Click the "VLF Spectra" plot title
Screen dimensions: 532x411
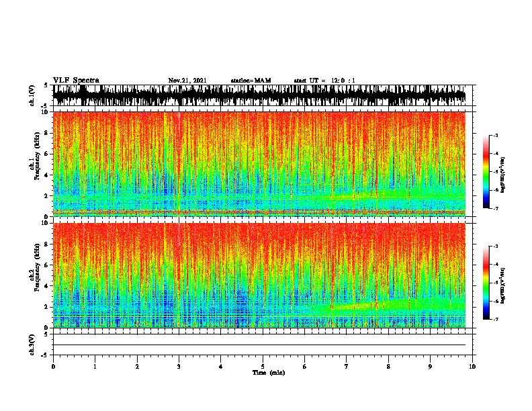tap(76, 81)
